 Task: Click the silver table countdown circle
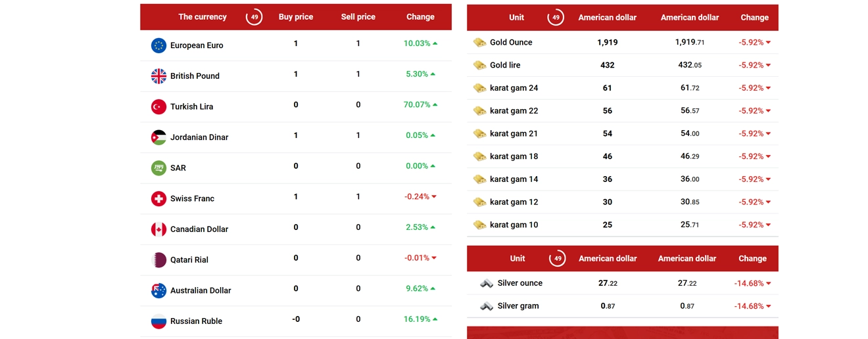(557, 259)
